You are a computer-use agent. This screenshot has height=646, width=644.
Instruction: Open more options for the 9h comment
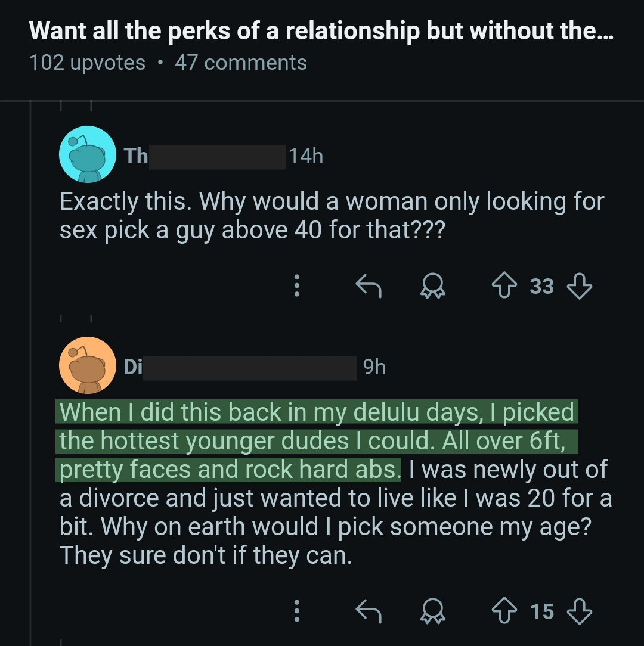pyautogui.click(x=296, y=611)
